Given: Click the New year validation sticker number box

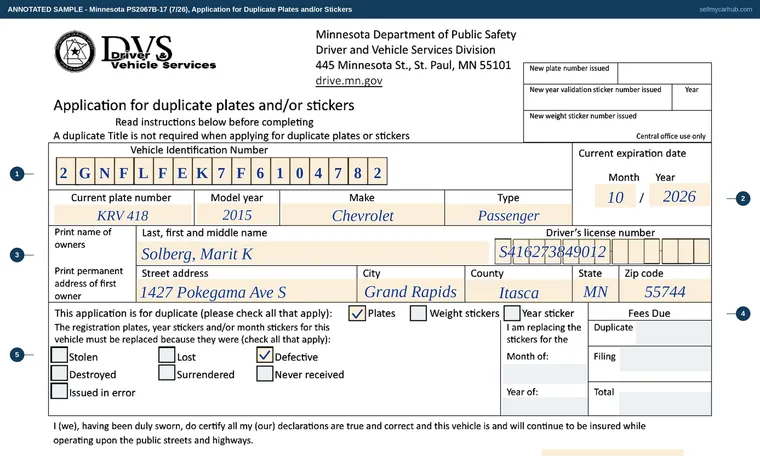Looking at the screenshot, I should [x=598, y=97].
